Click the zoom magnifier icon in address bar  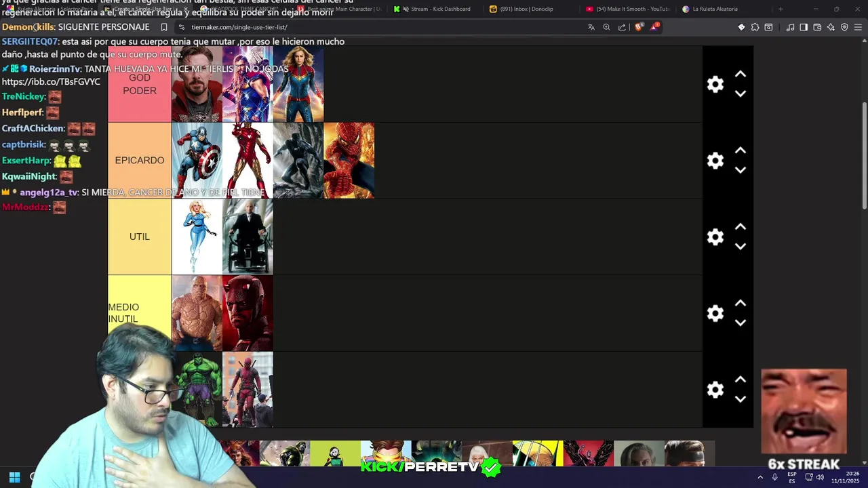pyautogui.click(x=606, y=27)
